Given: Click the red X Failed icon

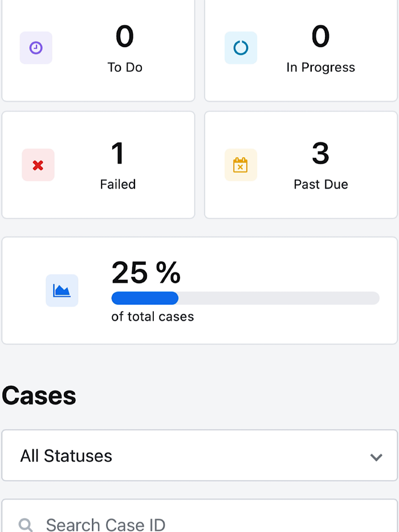Looking at the screenshot, I should coord(38,165).
